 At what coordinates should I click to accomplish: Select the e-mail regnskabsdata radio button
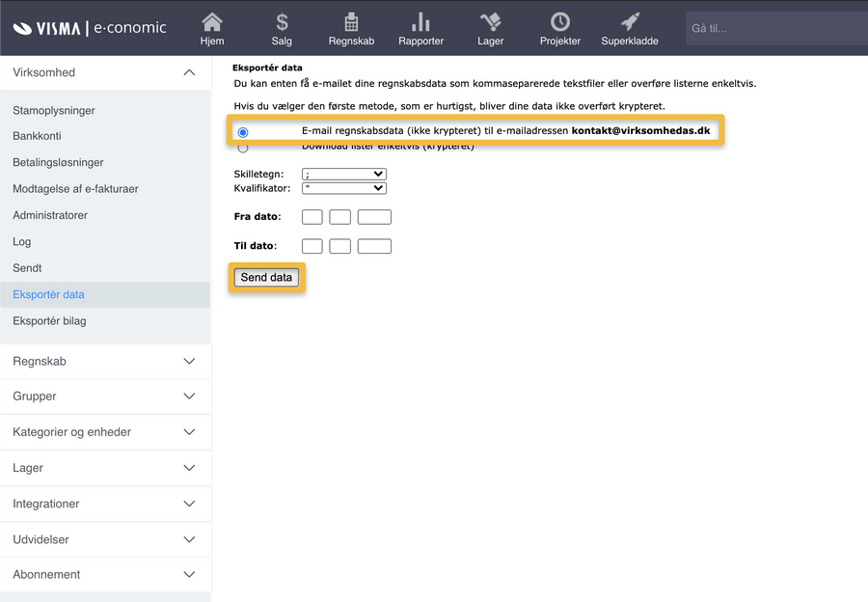(243, 132)
